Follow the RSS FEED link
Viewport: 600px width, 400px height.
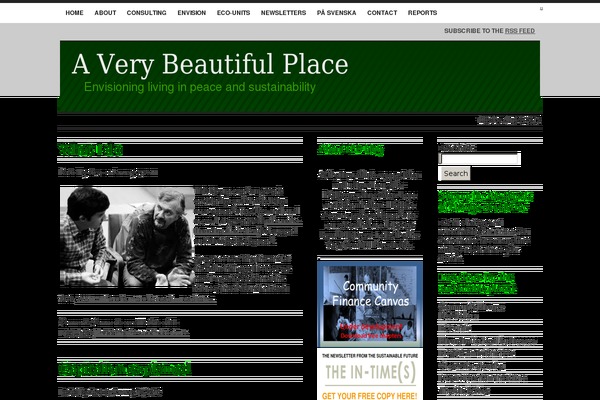click(x=520, y=31)
